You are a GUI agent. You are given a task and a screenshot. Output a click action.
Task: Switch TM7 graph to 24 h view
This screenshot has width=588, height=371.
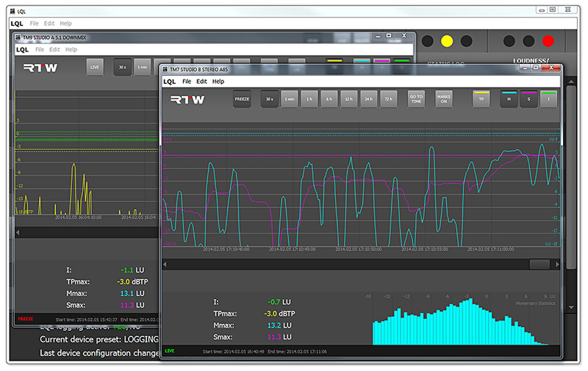pos(369,98)
